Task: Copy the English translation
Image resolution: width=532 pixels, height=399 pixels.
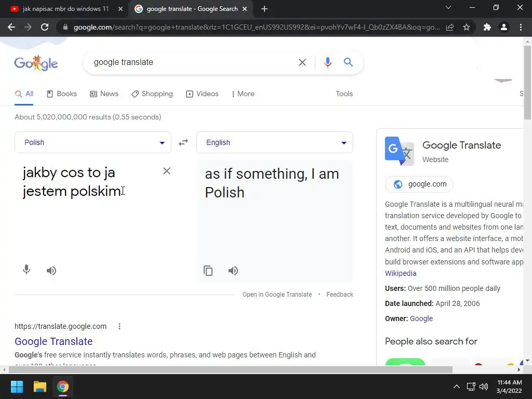Action: (208, 270)
